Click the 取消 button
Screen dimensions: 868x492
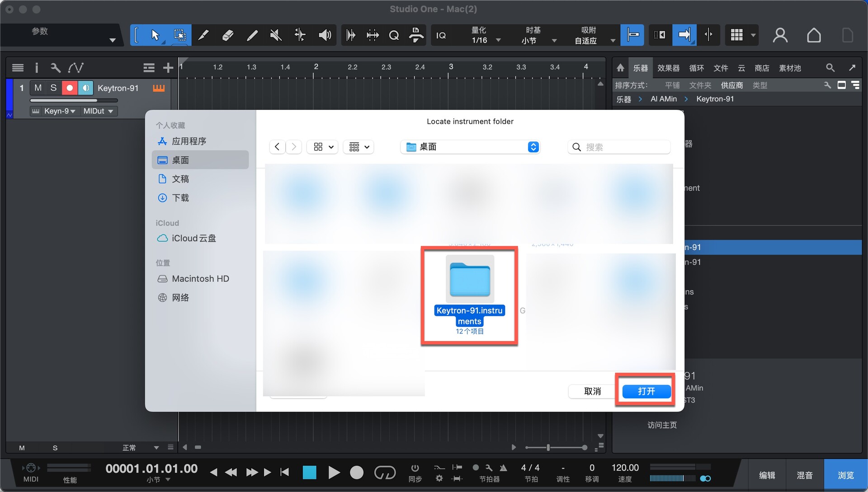[x=592, y=391]
